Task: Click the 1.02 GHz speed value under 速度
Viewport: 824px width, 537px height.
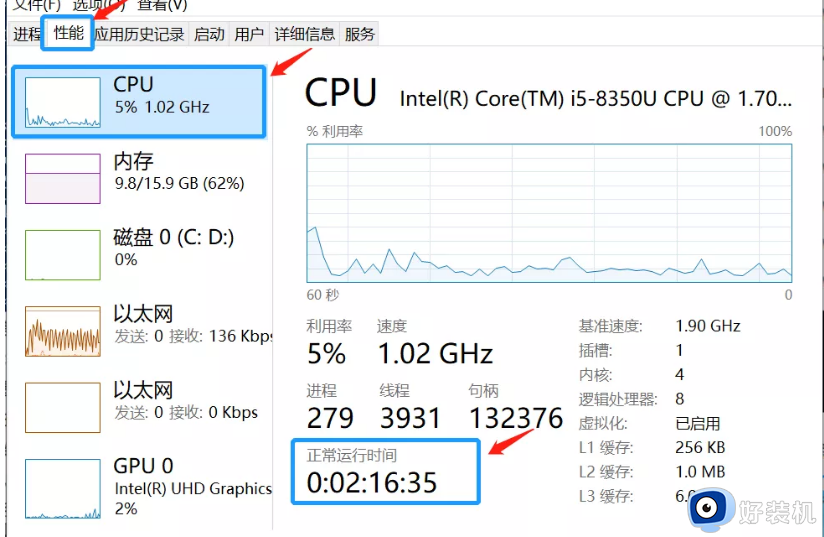Action: 435,354
